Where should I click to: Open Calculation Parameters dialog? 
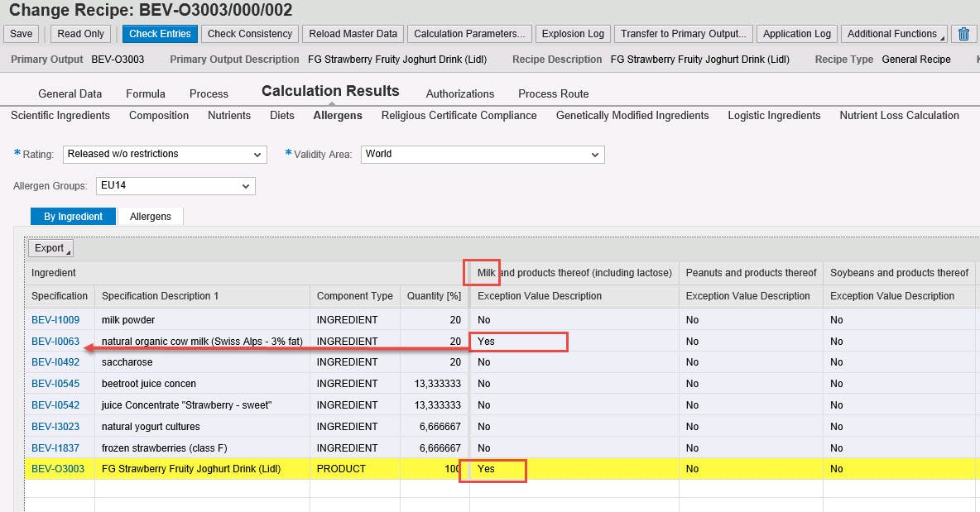coord(469,34)
